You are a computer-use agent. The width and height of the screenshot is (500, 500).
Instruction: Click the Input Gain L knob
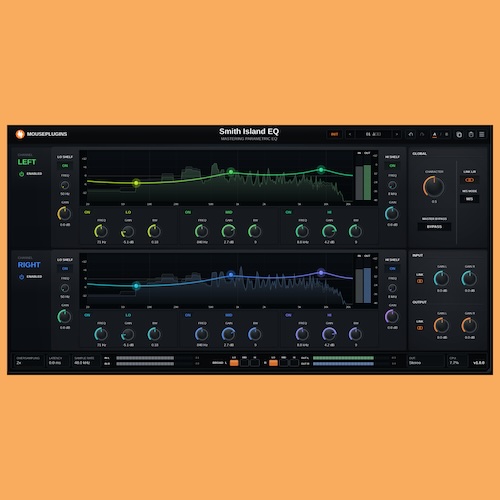tap(441, 279)
